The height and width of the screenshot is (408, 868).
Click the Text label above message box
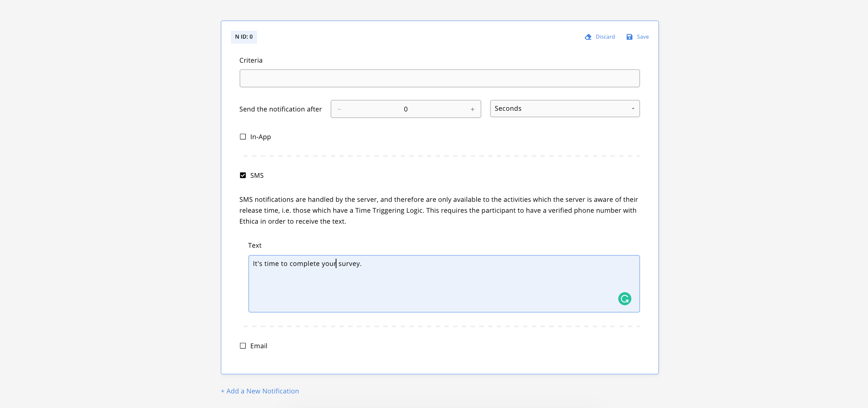click(x=255, y=246)
